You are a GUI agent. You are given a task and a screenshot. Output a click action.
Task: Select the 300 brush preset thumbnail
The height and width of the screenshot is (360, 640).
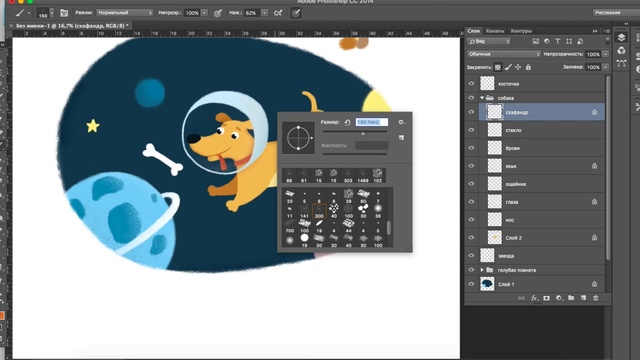coord(319,211)
